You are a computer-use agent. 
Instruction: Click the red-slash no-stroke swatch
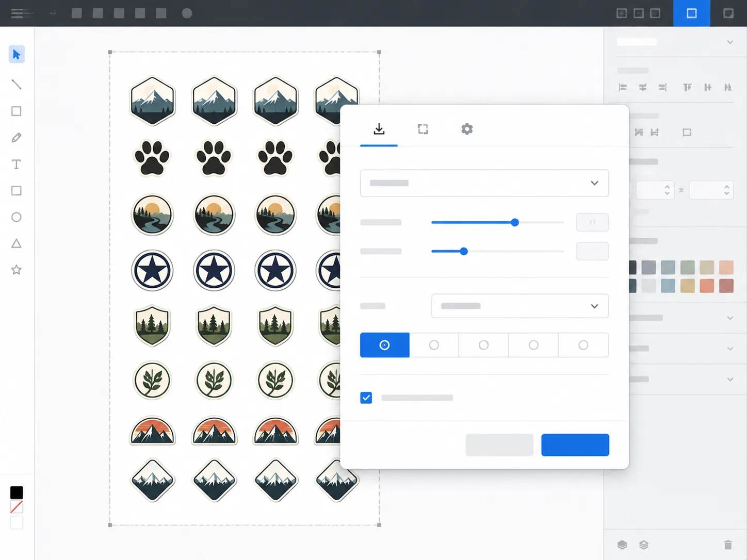(x=17, y=507)
